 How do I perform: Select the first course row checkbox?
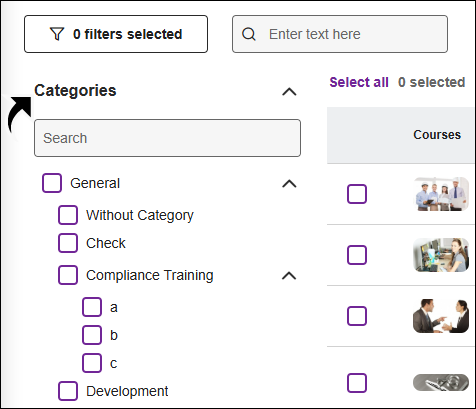357,194
